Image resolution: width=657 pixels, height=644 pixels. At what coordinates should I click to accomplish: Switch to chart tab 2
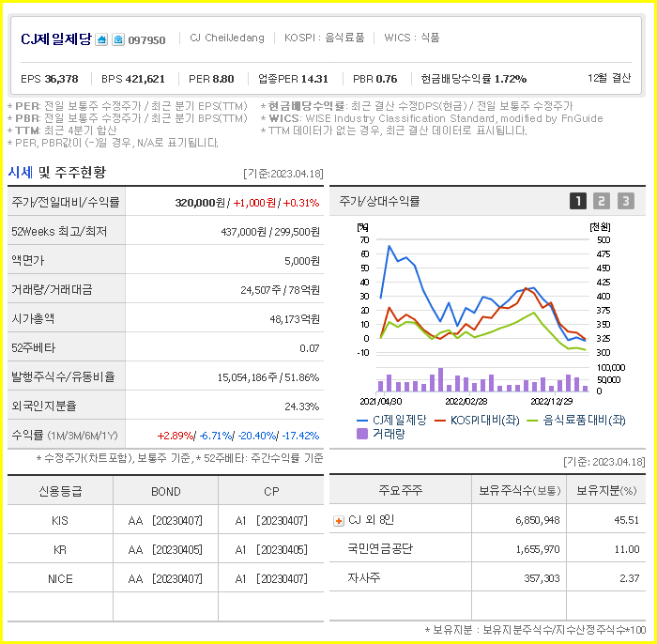tap(602, 201)
